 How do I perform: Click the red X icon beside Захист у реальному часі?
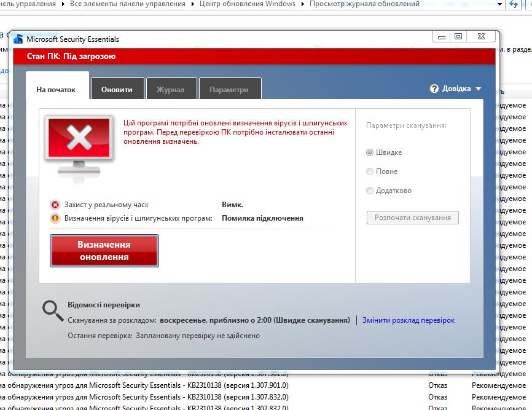click(55, 205)
